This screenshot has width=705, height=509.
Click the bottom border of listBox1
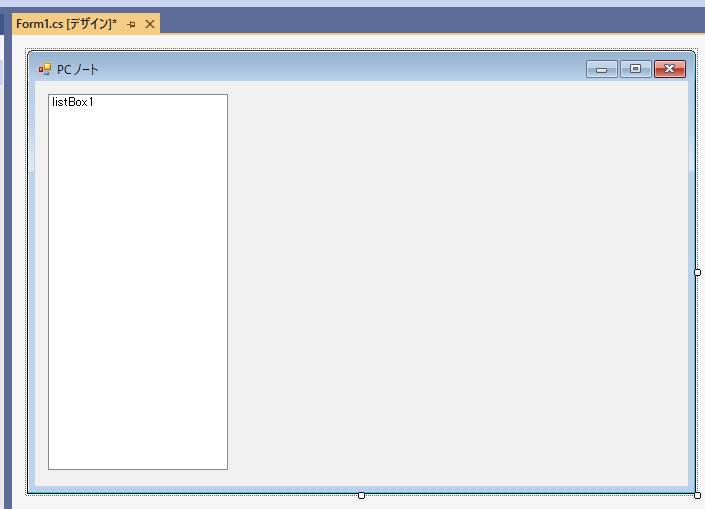[x=138, y=469]
